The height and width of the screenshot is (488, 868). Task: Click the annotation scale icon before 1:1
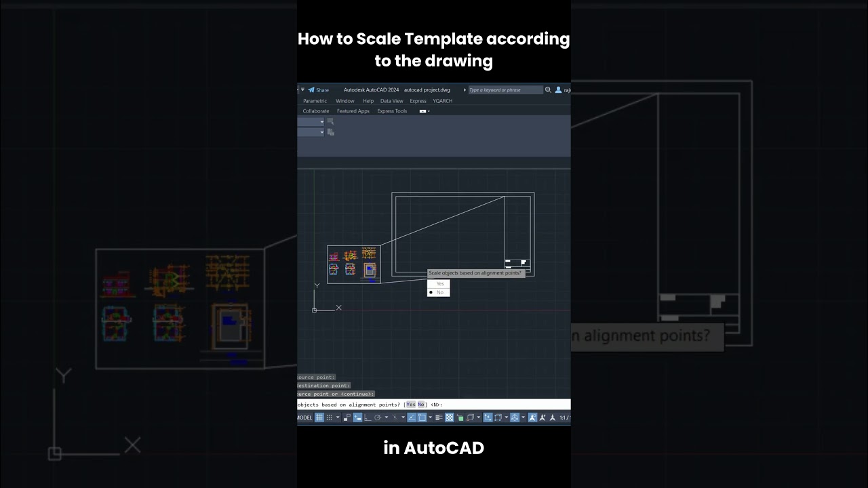tap(552, 418)
